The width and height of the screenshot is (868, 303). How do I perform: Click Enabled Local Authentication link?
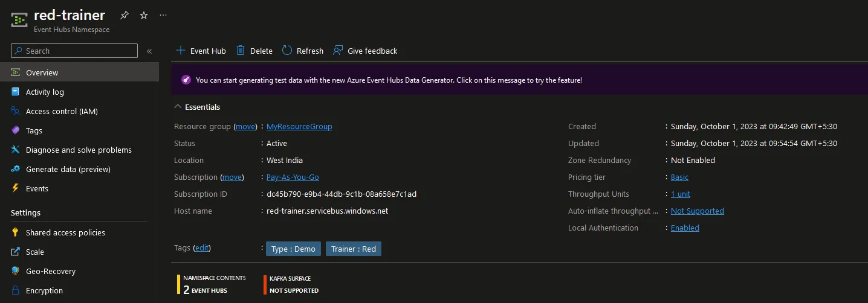(x=685, y=228)
